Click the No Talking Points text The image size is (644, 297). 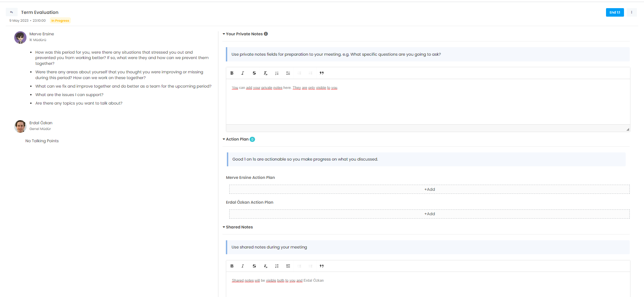[42, 141]
